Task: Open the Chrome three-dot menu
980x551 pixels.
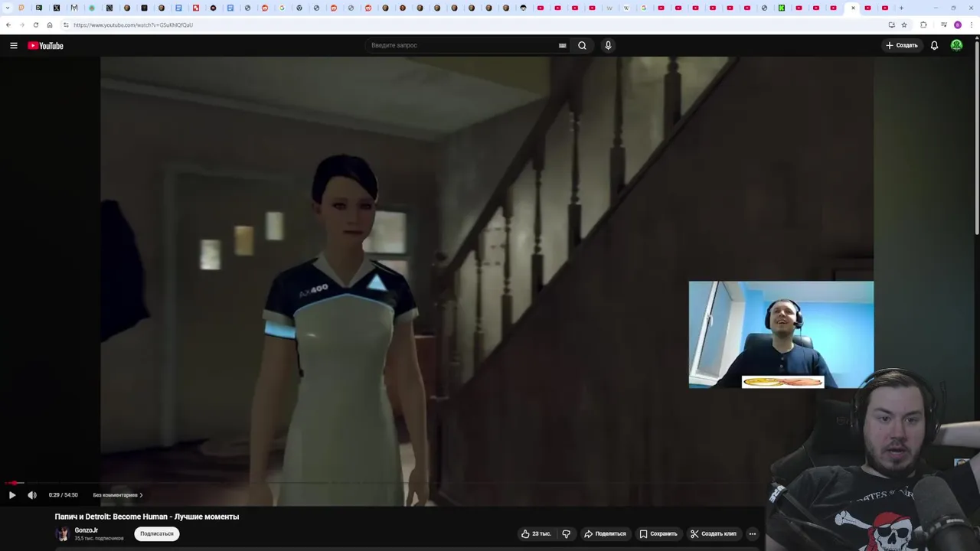Action: tap(972, 25)
